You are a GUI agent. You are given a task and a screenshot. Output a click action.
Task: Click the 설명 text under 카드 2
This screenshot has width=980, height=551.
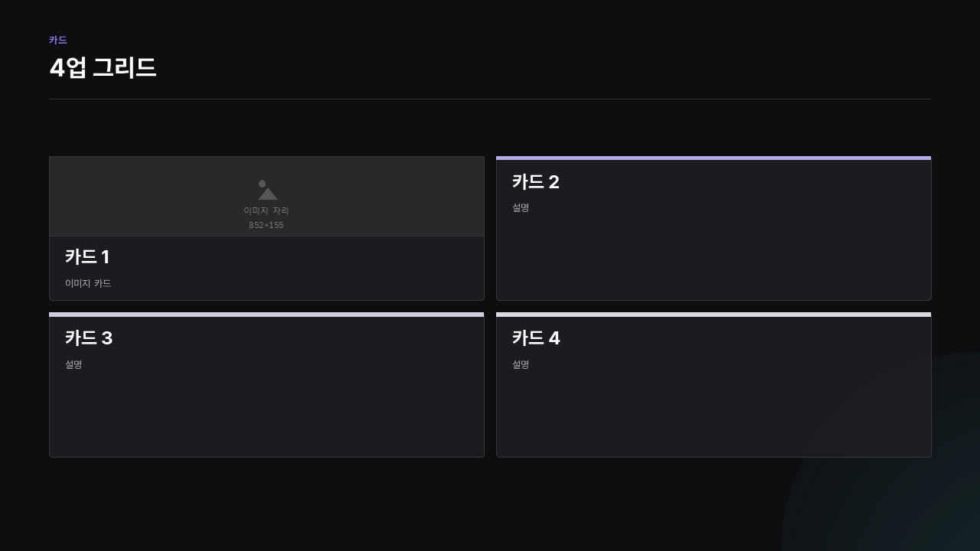click(x=521, y=207)
